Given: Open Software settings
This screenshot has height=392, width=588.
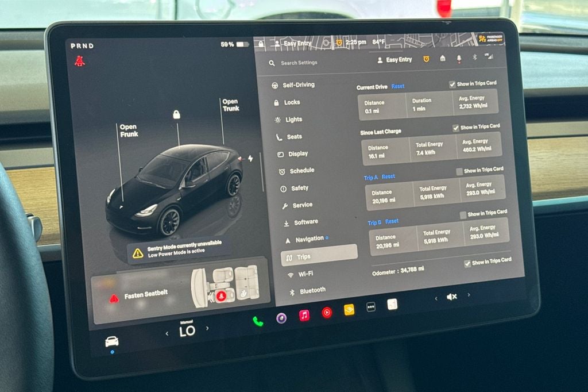Looking at the screenshot, I should tap(300, 222).
